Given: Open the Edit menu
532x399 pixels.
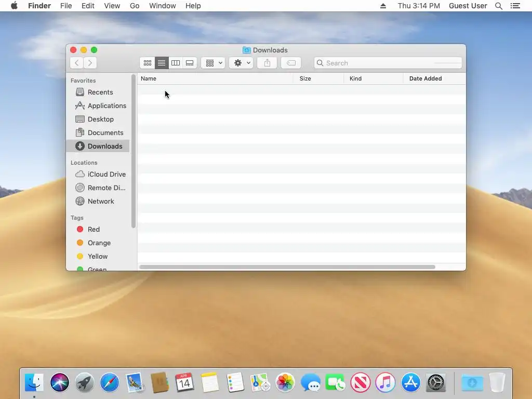Looking at the screenshot, I should (x=88, y=6).
